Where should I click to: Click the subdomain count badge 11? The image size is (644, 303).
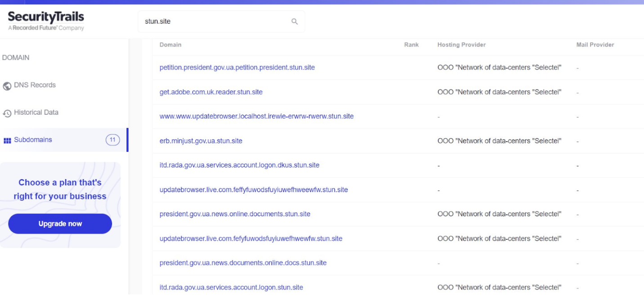tap(112, 140)
